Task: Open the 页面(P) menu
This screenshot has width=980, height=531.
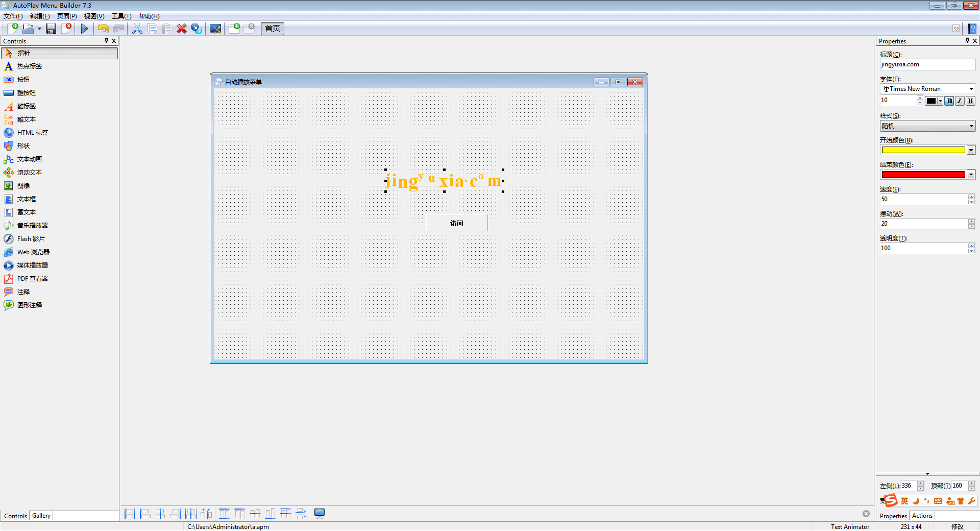Action: [x=67, y=16]
